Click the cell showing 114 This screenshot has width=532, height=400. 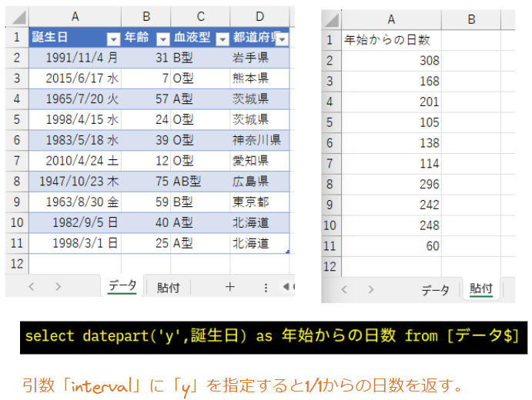pos(391,164)
